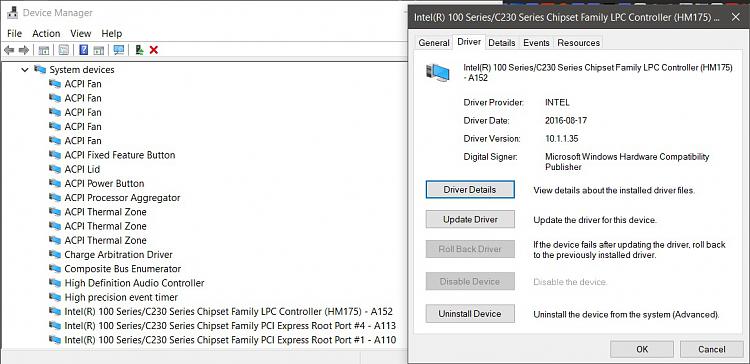The image size is (750, 364).
Task: Click 'View details about the installed driver files.'
Action: pyautogui.click(x=614, y=190)
